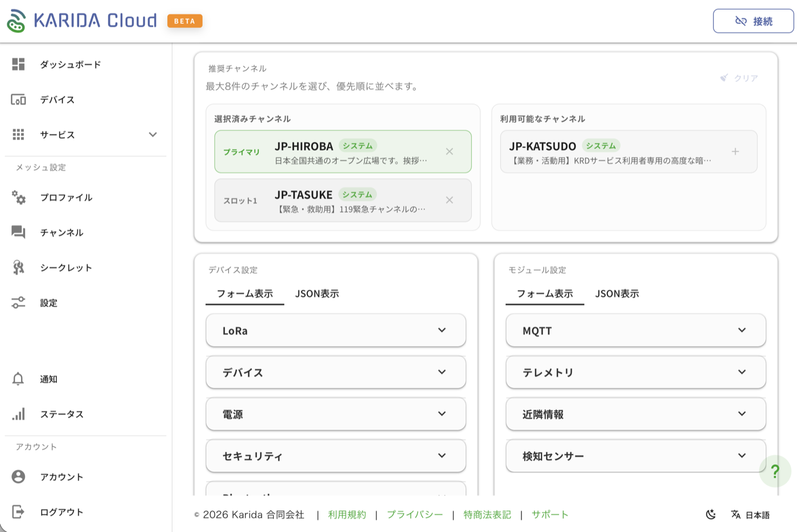Click the アカウント user icon
The width and height of the screenshot is (797, 532).
[x=18, y=477]
